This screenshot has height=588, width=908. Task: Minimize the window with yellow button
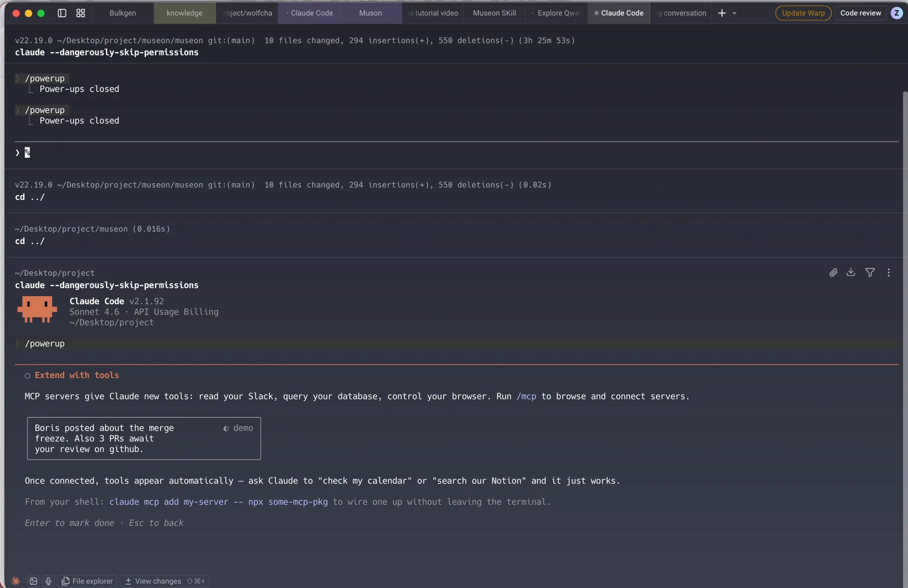click(x=28, y=13)
